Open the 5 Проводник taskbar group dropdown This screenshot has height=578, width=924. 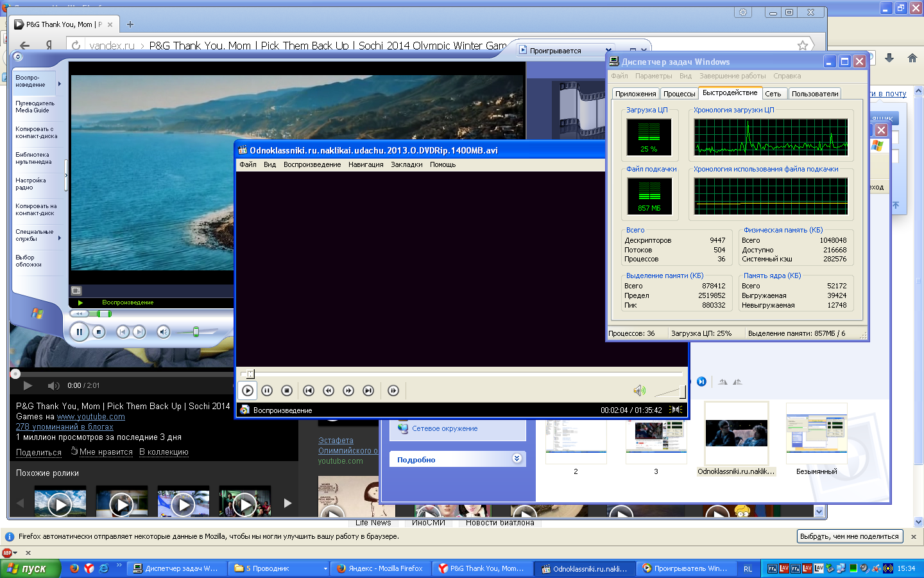325,569
